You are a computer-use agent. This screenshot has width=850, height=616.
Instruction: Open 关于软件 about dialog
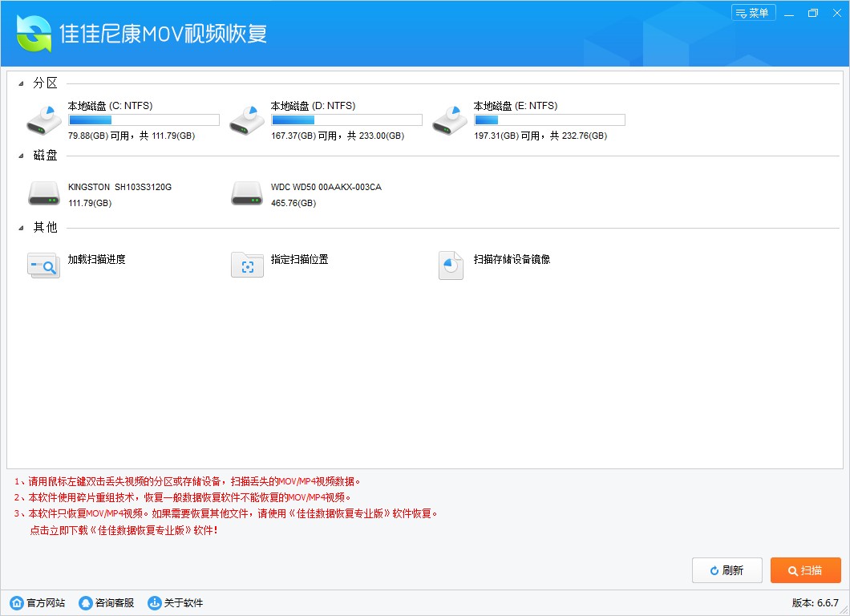154,602
